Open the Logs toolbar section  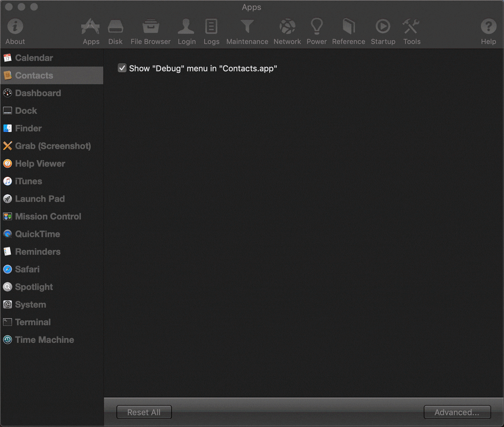tap(211, 31)
